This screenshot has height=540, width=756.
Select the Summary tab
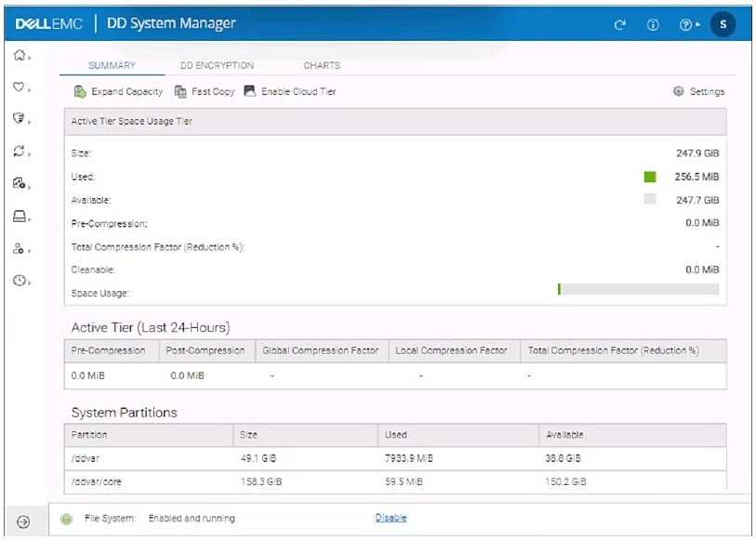click(112, 66)
